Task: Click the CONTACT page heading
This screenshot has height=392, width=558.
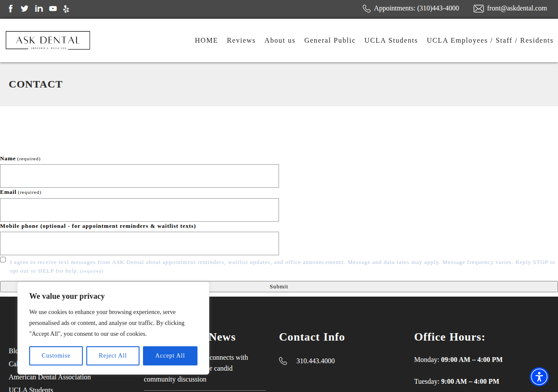Action: click(36, 84)
